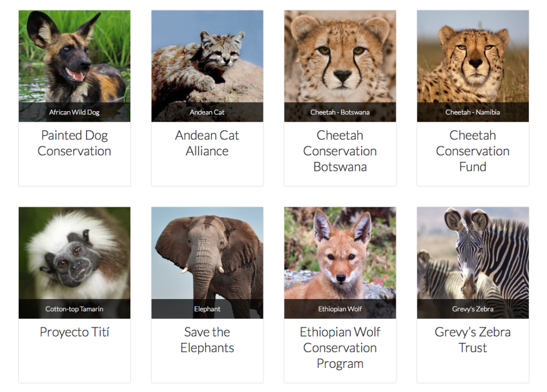Click the Cotton-top Tamarin caption bar

point(74,309)
